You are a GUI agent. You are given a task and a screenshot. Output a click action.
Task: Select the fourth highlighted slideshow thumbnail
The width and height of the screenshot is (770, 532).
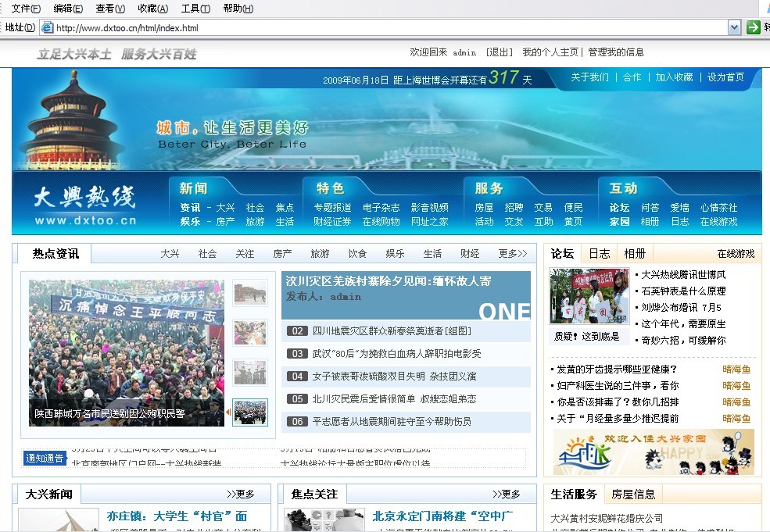click(x=250, y=412)
